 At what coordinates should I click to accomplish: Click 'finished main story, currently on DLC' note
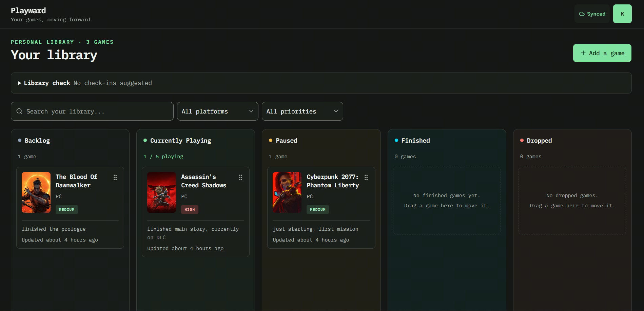click(x=193, y=233)
